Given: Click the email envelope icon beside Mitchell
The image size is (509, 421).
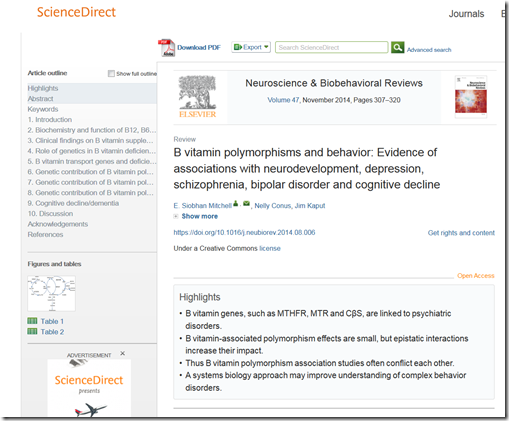Looking at the screenshot, I should tap(246, 203).
